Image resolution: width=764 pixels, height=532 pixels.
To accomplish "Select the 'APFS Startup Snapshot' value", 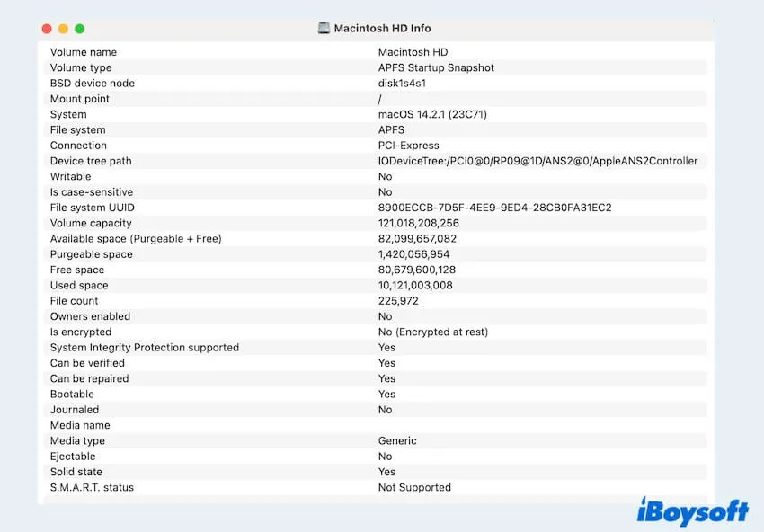I will pos(436,67).
